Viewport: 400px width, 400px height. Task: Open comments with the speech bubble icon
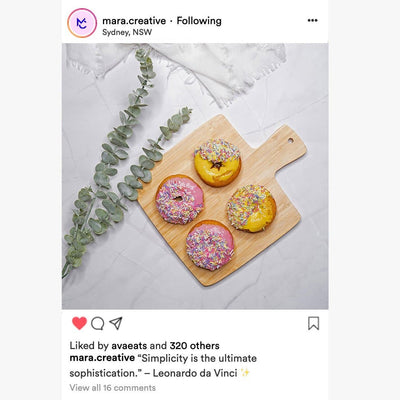click(98, 323)
